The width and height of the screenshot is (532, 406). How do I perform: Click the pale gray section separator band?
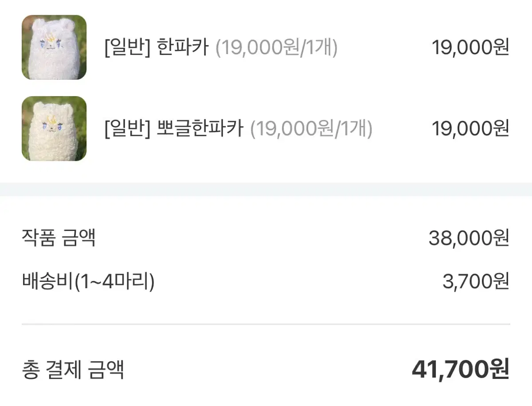[266, 189]
